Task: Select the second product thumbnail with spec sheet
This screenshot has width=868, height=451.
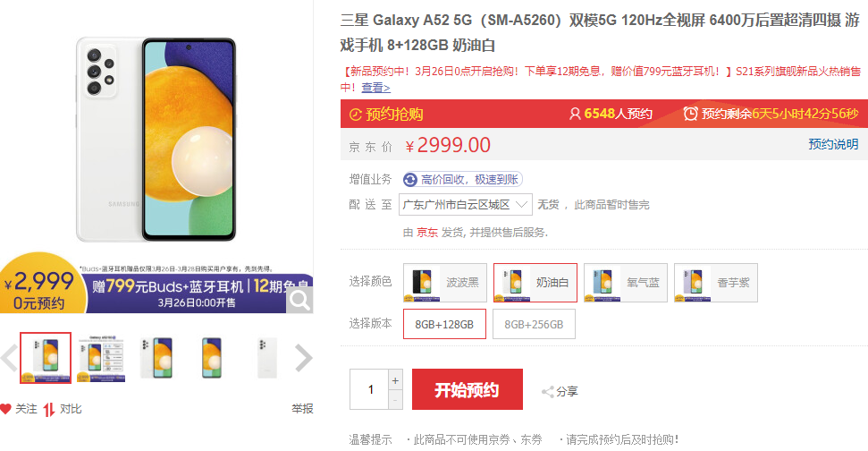Action: pyautogui.click(x=101, y=358)
